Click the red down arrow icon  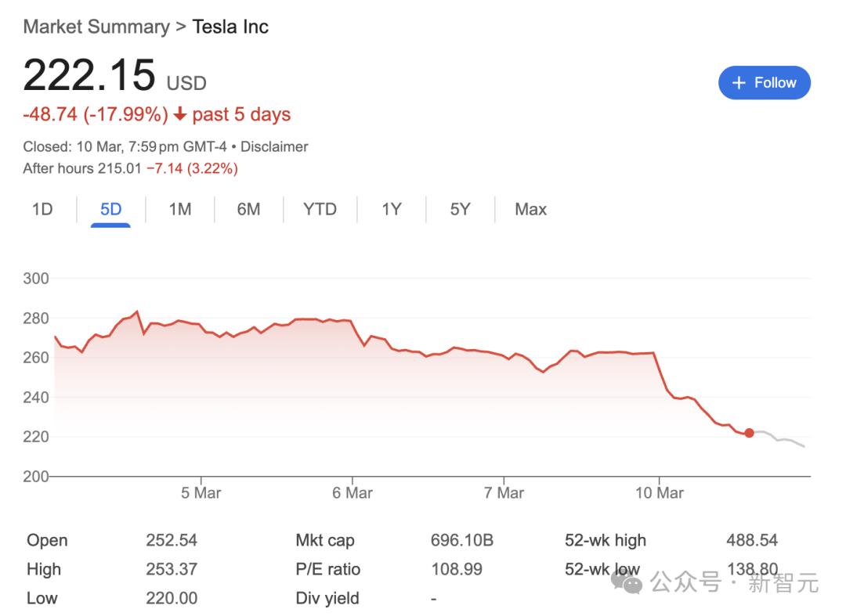(x=180, y=114)
